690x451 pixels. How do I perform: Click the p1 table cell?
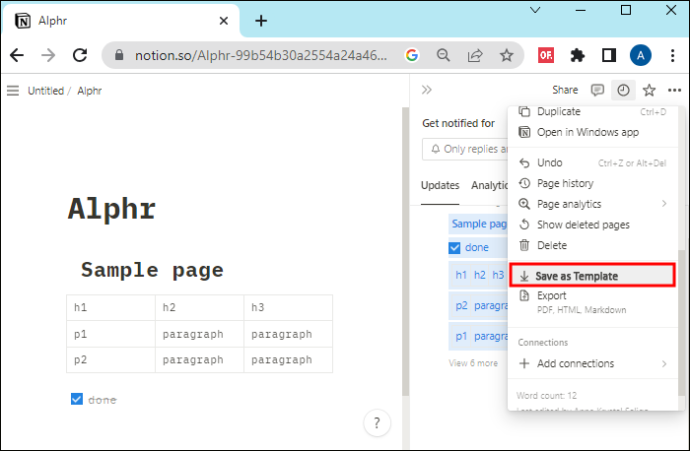111,334
